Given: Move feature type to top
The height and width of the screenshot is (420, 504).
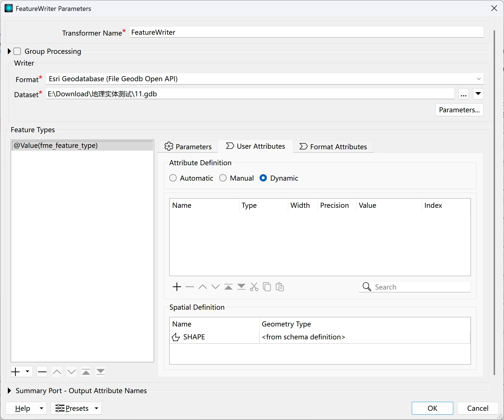Looking at the screenshot, I should (86, 372).
